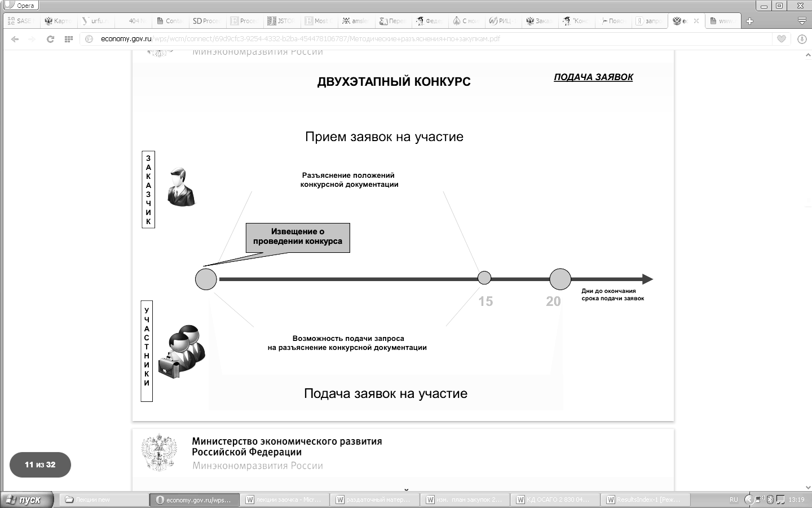
Task: Click the timeline marker above 20
Action: 560,279
